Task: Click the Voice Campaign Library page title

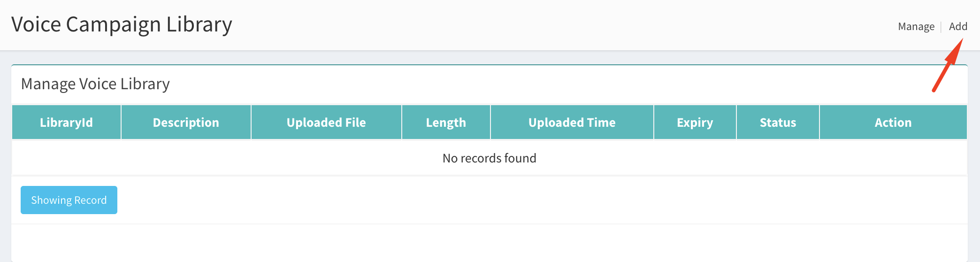Action: click(122, 24)
